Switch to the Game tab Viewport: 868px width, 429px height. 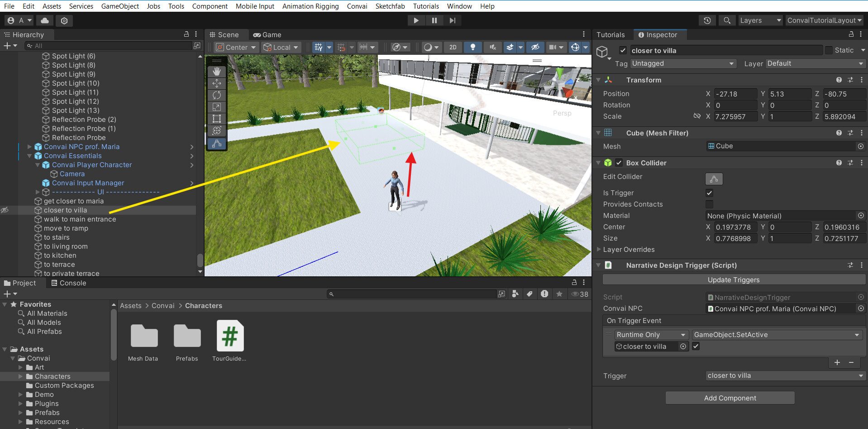click(267, 34)
